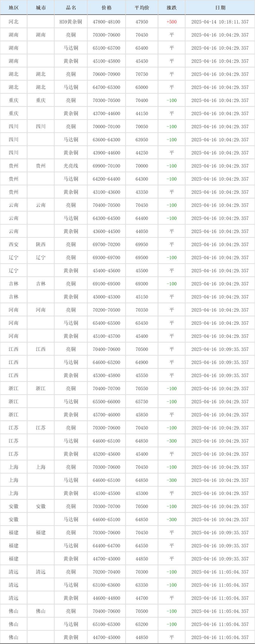Select price range 43700-44600

click(x=106, y=113)
